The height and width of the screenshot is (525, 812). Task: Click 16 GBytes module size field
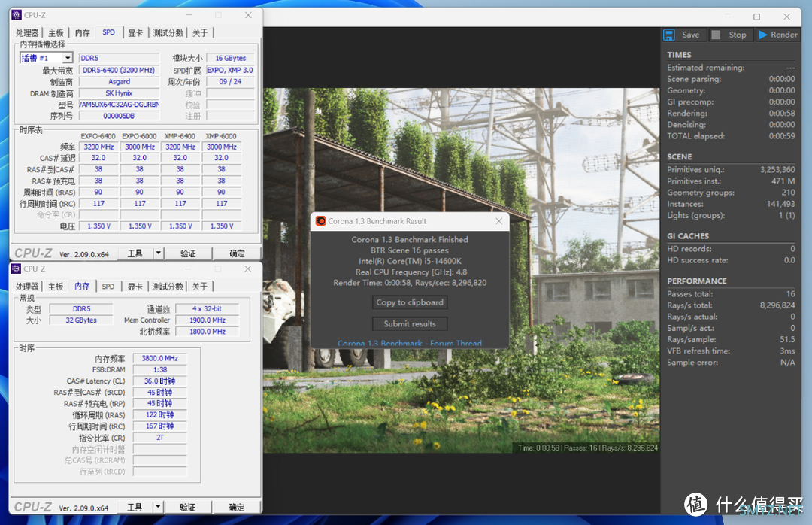(231, 58)
